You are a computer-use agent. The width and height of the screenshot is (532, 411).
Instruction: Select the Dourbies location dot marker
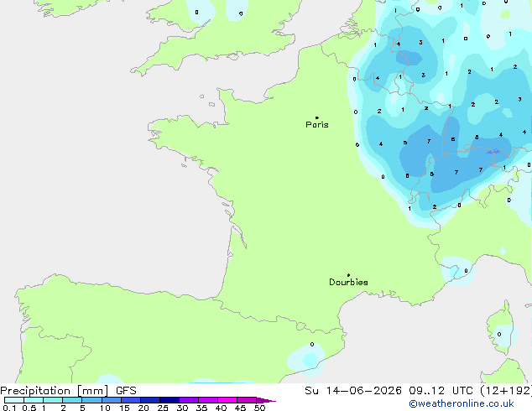(x=348, y=275)
